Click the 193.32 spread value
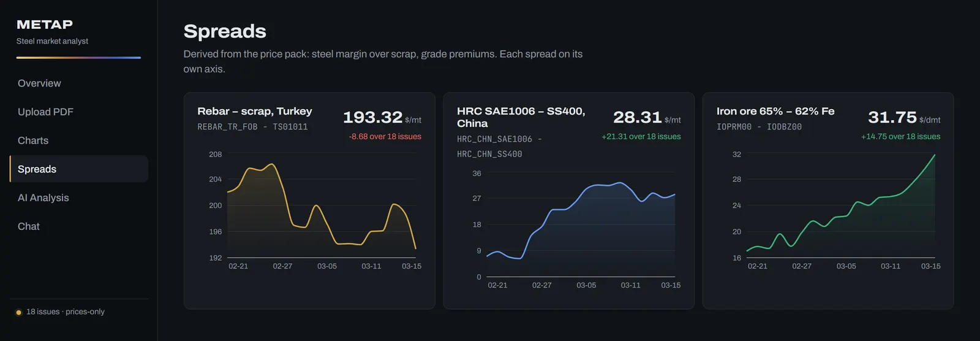The height and width of the screenshot is (341, 980). pyautogui.click(x=372, y=117)
